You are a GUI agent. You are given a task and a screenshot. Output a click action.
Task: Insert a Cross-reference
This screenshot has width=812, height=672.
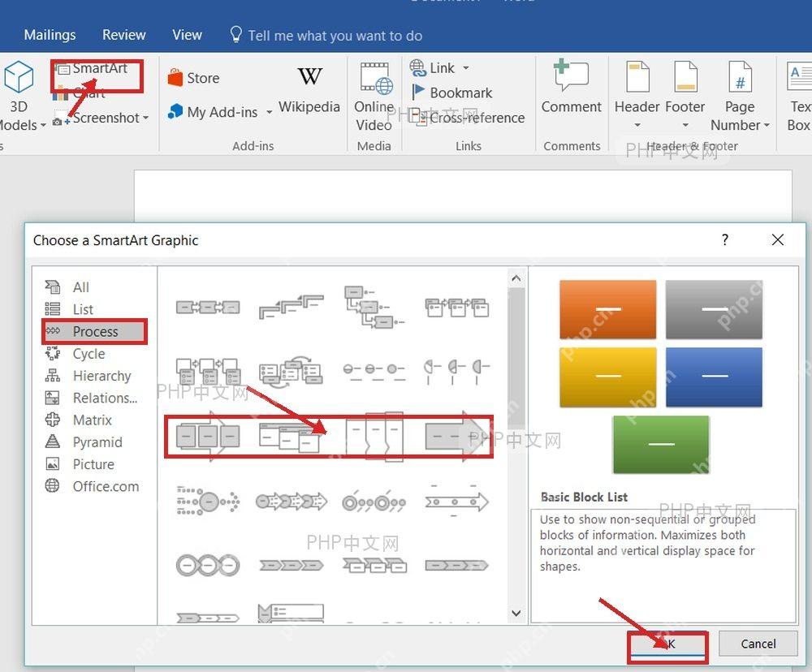pyautogui.click(x=468, y=118)
